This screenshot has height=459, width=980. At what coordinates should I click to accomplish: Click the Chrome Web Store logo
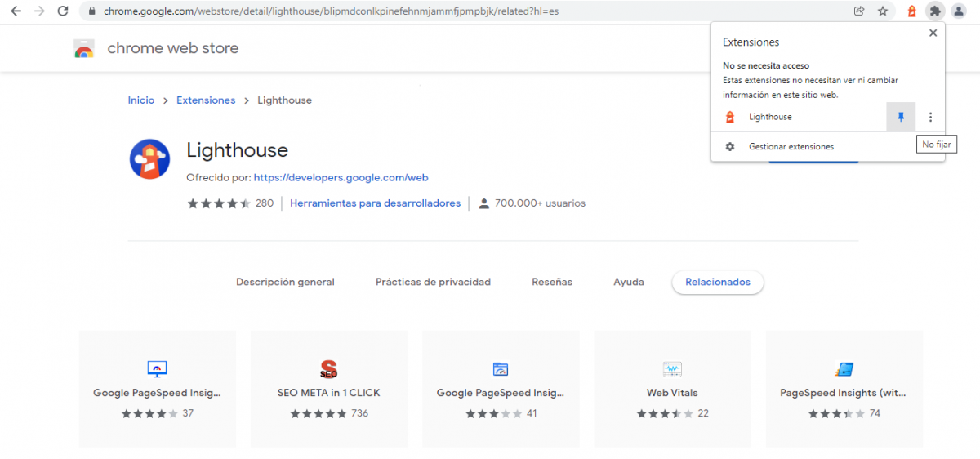[84, 49]
